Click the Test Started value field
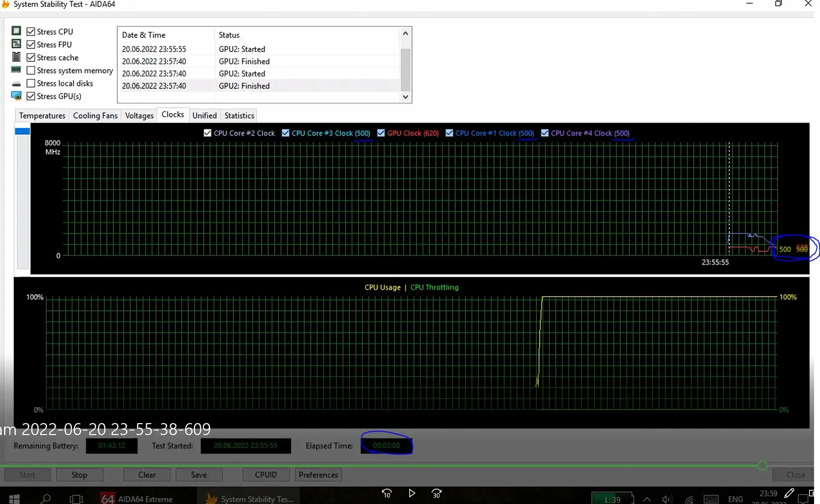Viewport: 820px width, 504px height. 246,445
